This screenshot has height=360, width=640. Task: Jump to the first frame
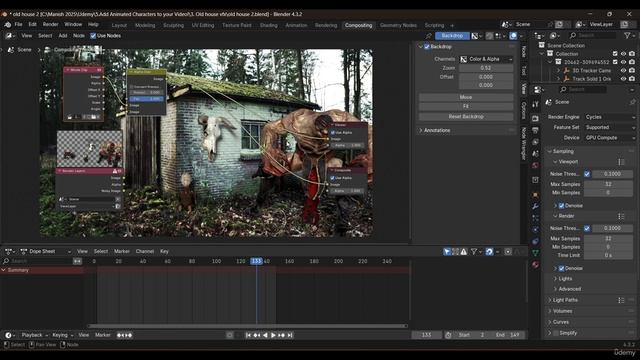click(248, 335)
